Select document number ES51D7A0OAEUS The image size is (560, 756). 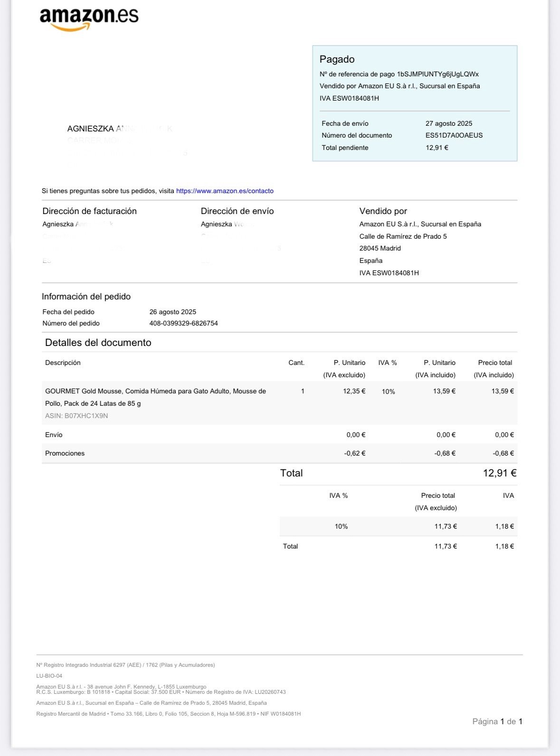tap(454, 135)
